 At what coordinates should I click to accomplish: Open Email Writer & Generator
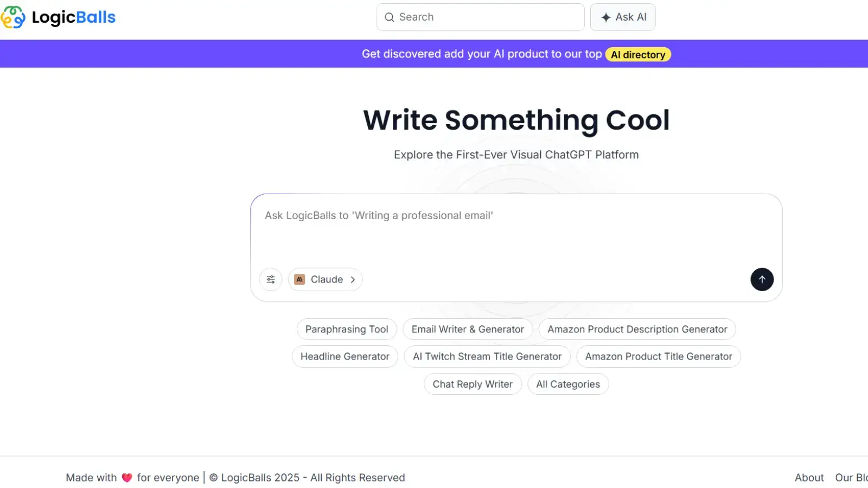(x=468, y=329)
